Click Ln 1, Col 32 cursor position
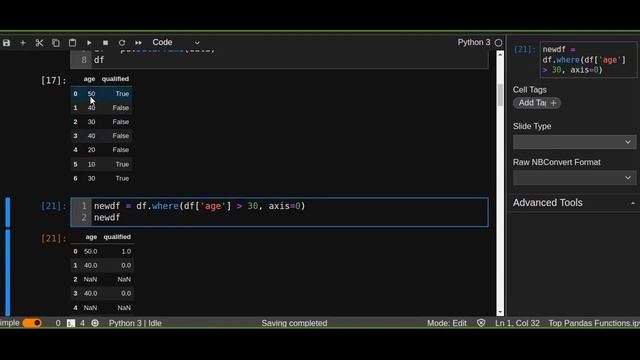Screen dimensions: 640x360 [x=517, y=323]
